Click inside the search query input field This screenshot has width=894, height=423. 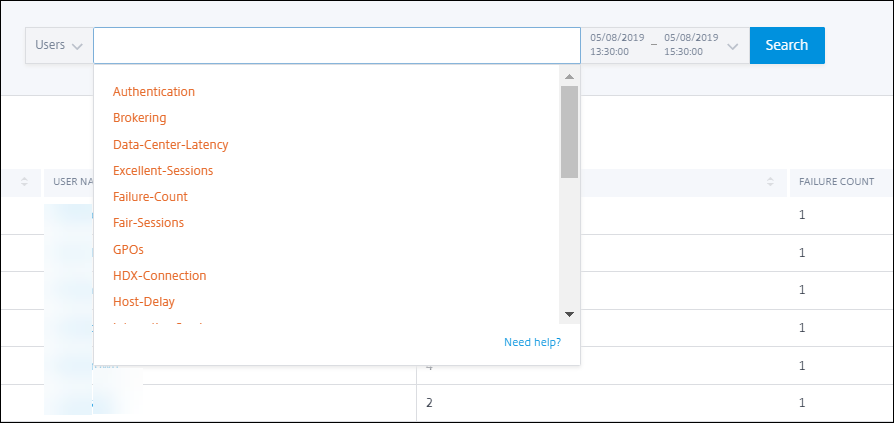337,45
